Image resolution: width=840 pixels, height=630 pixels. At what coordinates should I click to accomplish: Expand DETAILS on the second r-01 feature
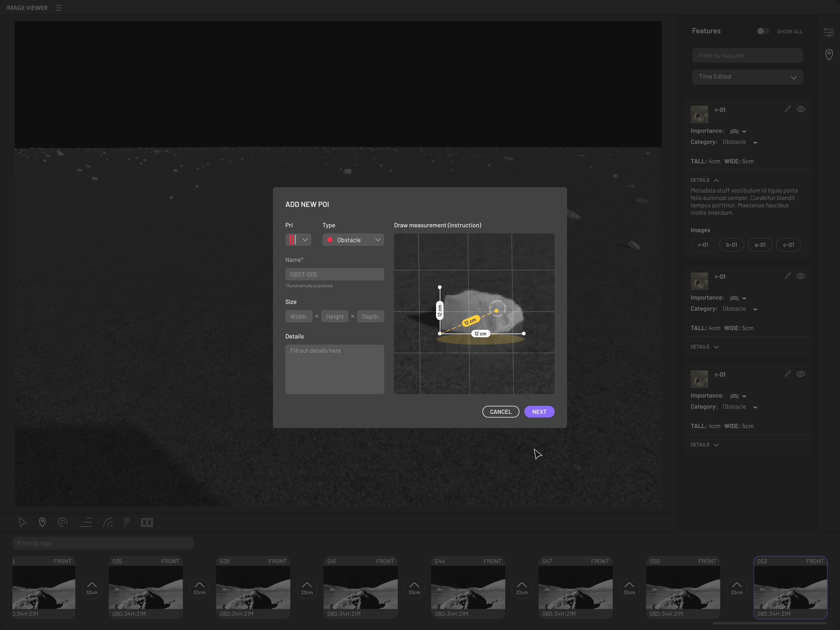click(705, 347)
